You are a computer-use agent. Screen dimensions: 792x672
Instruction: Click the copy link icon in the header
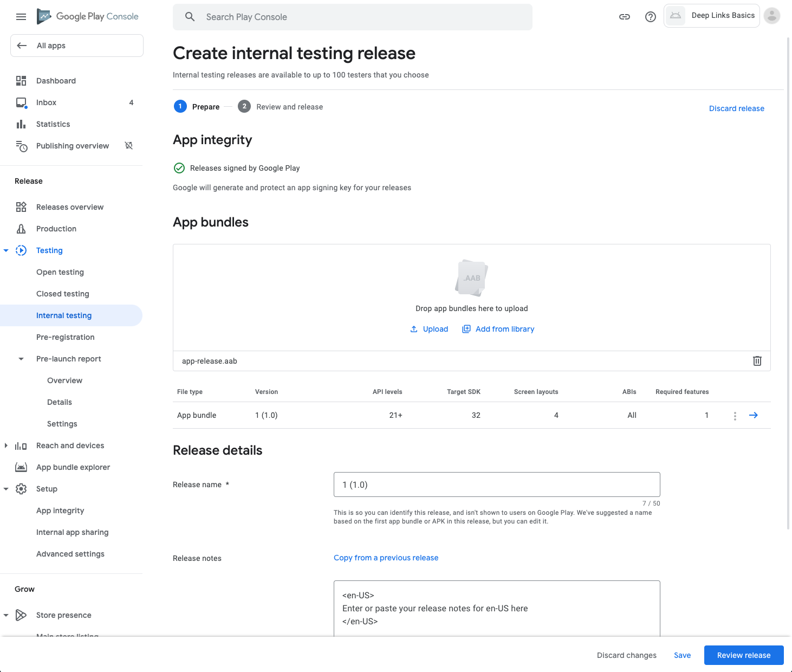[625, 17]
